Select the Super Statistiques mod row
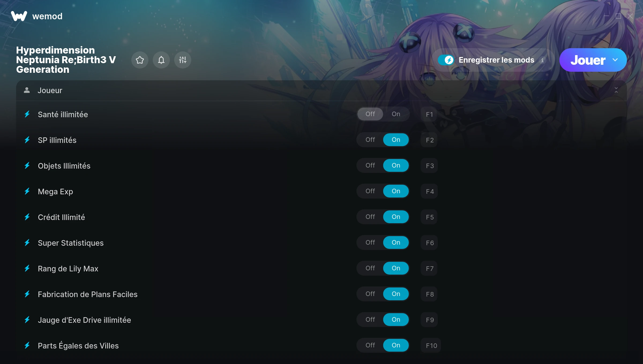The width and height of the screenshot is (643, 364). [x=322, y=243]
